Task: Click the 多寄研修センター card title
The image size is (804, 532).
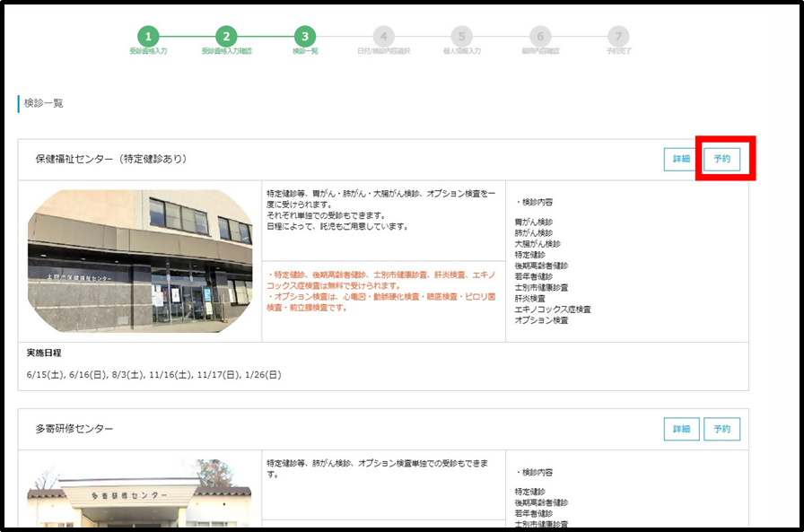Action: [74, 429]
